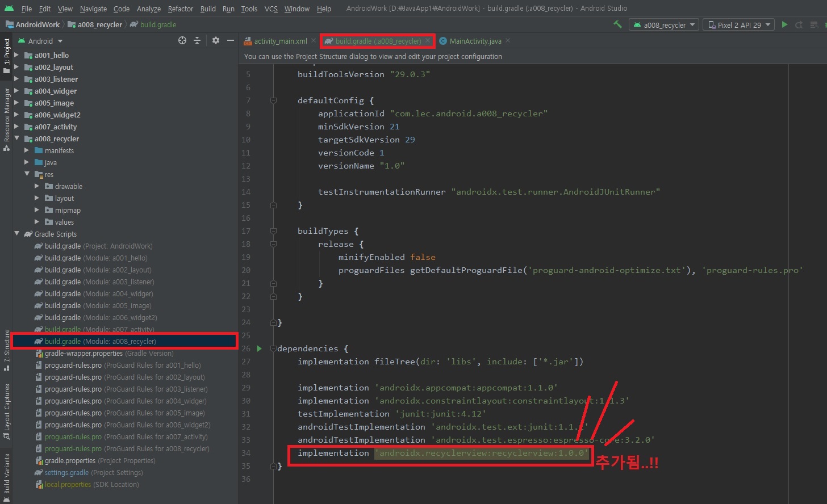Expand the a003_listener module
This screenshot has width=827, height=504.
pos(16,79)
